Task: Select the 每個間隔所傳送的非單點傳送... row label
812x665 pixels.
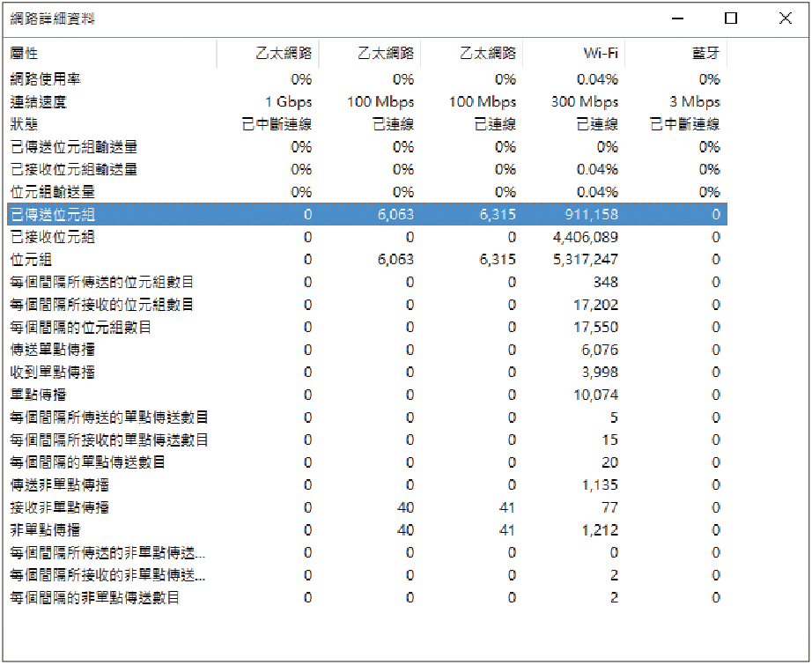Action: (107, 552)
